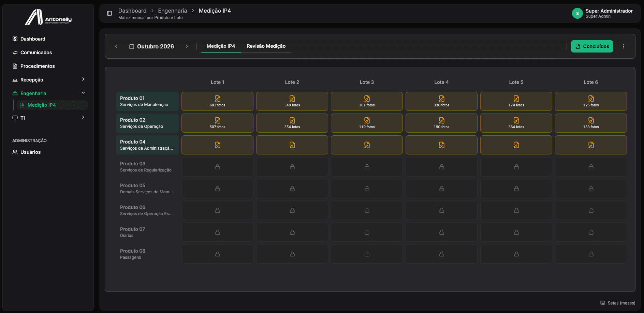Viewport: 644px width, 313px height.
Task: Click the Lote 4 column header
Action: click(441, 82)
